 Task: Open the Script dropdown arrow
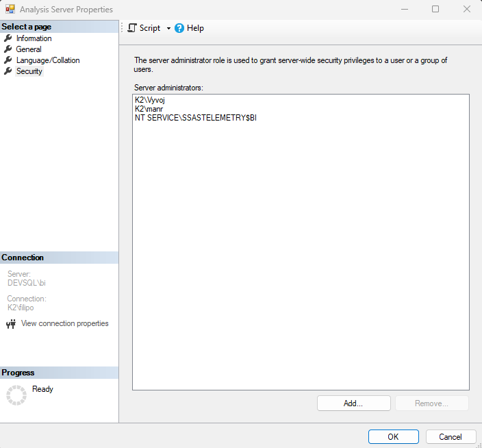tap(168, 28)
